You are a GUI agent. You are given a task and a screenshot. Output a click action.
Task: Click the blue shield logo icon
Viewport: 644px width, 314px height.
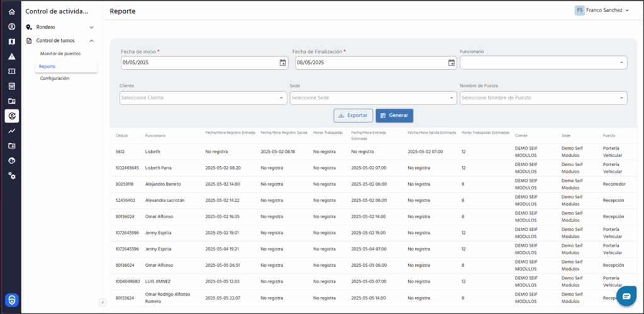coord(11,300)
